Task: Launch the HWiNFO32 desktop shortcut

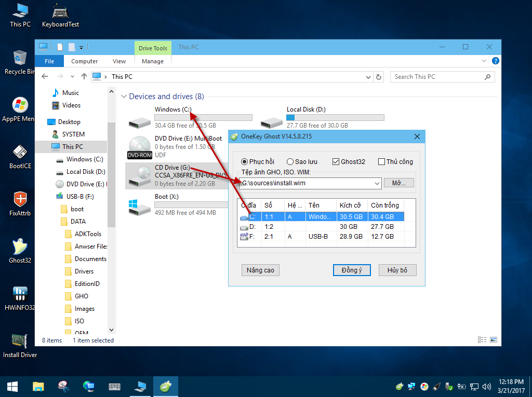Action: (x=19, y=298)
